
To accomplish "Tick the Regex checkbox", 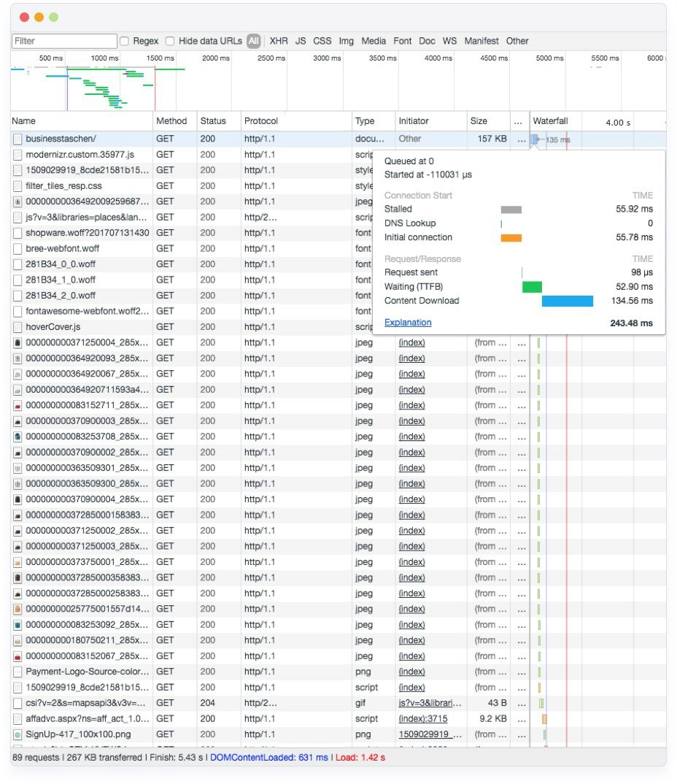I will 125,41.
